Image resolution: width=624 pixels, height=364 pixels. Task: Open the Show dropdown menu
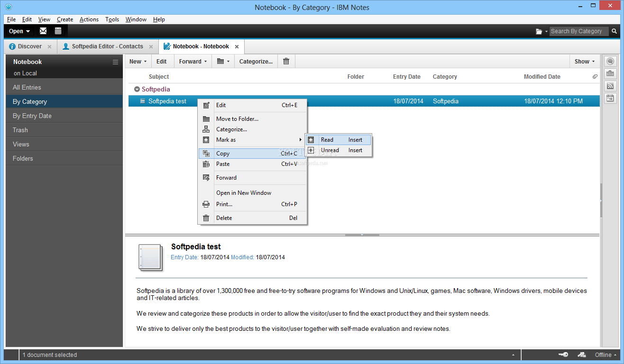[585, 61]
